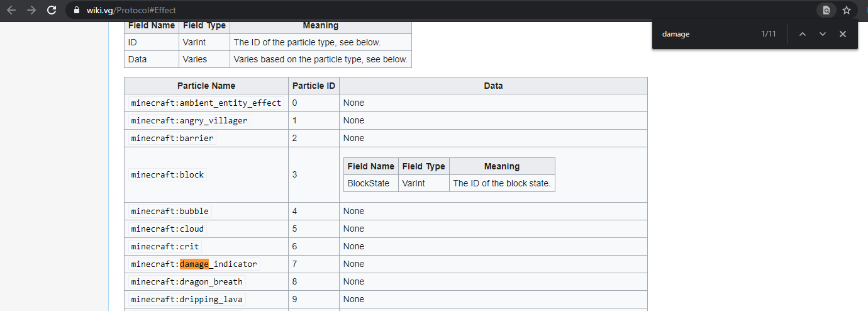Click the 'Particle Name' column header

[x=206, y=86]
